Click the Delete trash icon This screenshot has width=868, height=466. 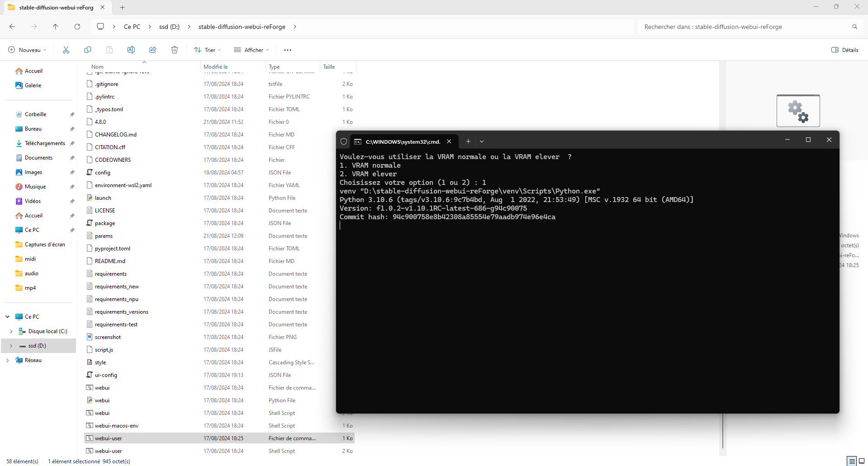175,50
